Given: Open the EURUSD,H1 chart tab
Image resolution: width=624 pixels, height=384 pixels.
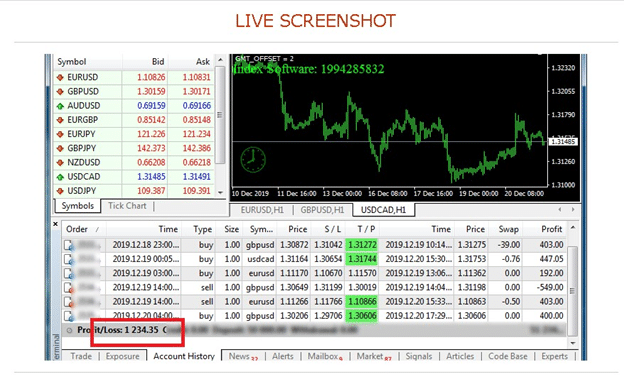Looking at the screenshot, I should point(262,210).
